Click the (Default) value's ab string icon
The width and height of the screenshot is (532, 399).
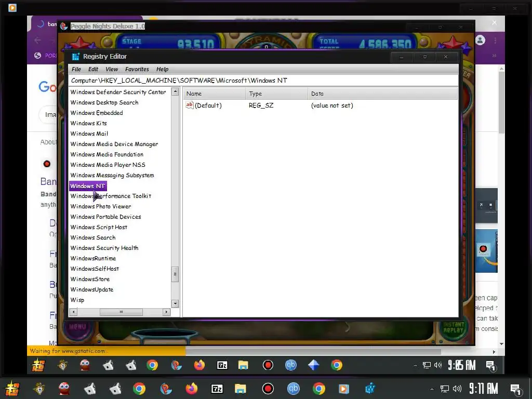click(189, 105)
